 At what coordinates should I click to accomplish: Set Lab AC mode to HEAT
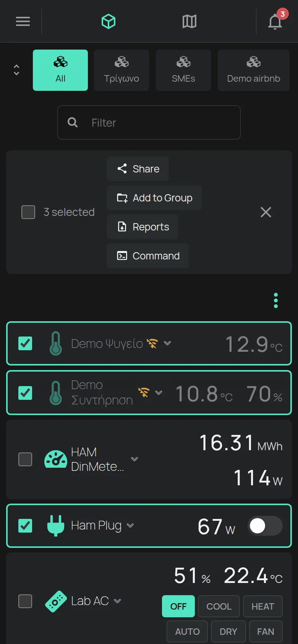(263, 606)
